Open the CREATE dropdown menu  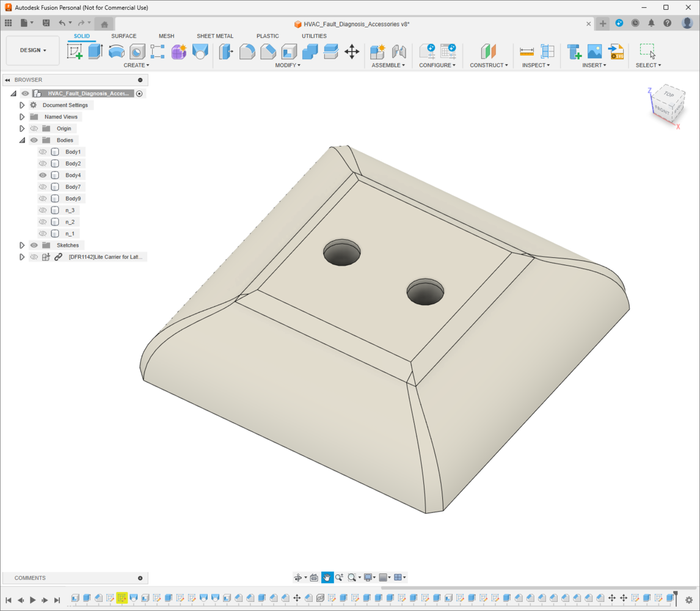coord(136,65)
